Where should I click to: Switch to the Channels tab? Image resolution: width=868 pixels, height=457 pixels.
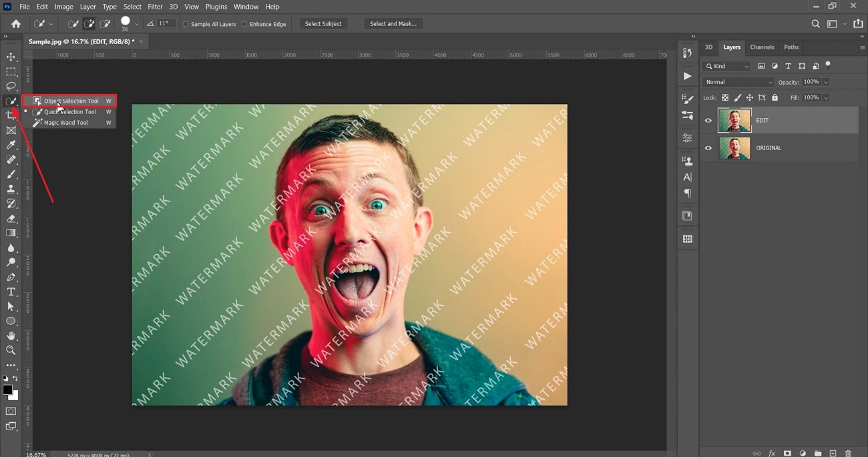[762, 47]
